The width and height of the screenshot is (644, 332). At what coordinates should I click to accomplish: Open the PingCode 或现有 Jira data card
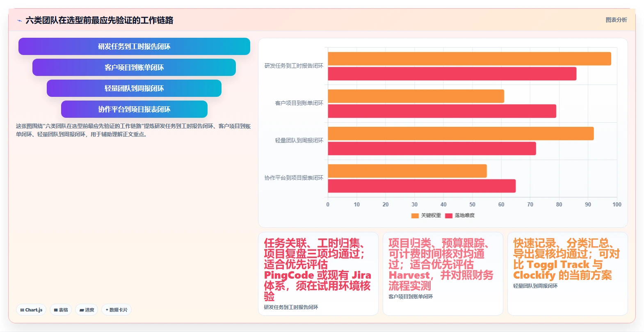click(x=318, y=274)
